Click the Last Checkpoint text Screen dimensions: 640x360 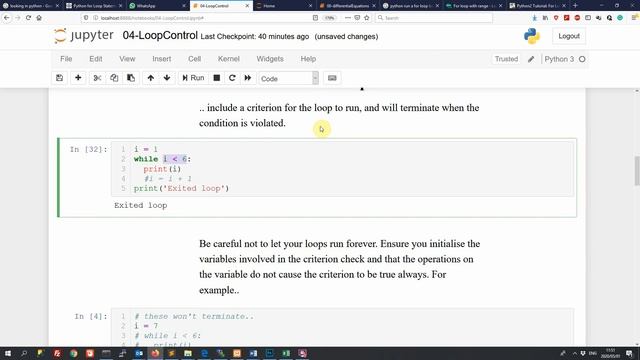[x=255, y=37]
